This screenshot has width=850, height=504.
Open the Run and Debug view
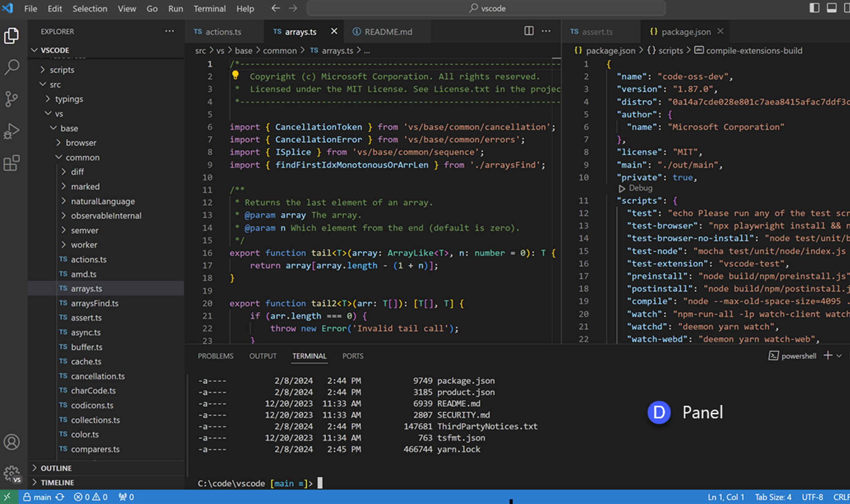click(x=12, y=131)
